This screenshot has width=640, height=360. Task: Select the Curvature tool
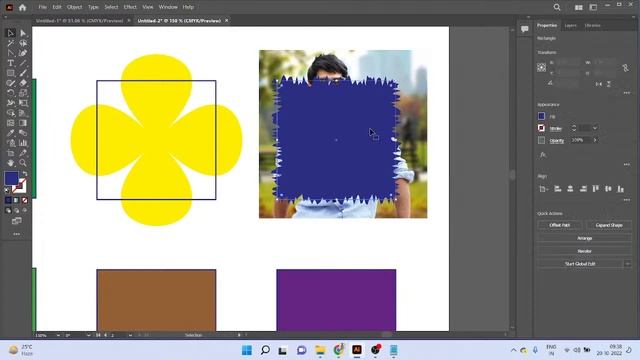(x=23, y=53)
